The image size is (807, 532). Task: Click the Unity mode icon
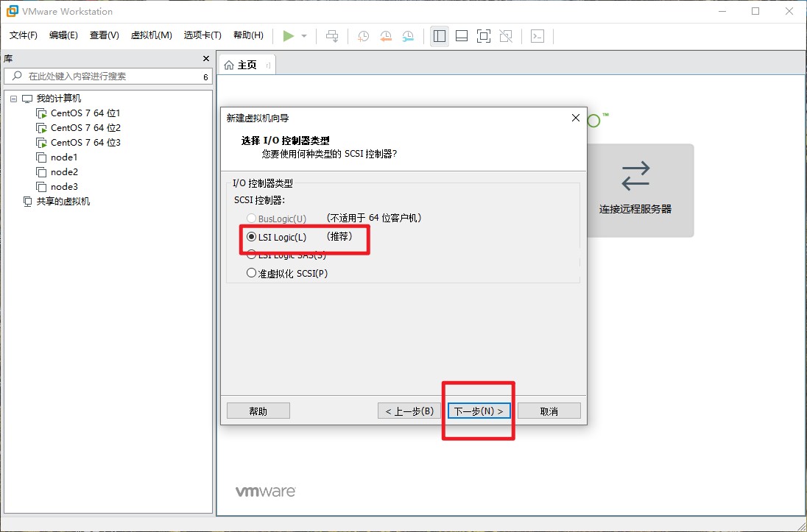coord(506,36)
